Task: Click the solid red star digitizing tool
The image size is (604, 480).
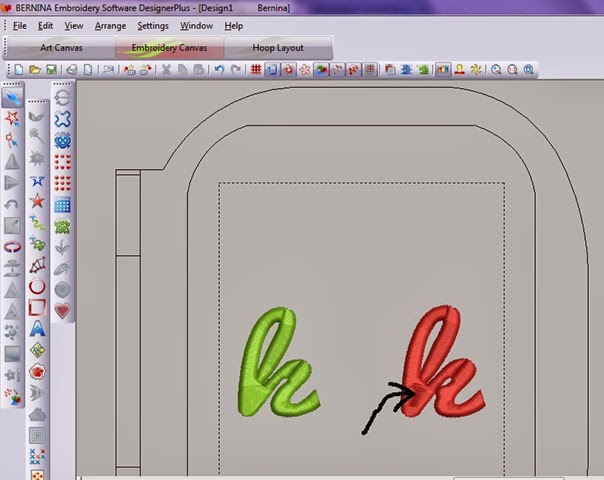Action: [37, 201]
